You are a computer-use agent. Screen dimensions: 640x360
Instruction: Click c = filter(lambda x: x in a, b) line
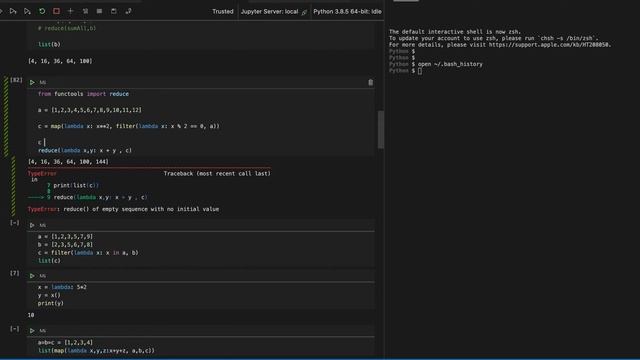(x=88, y=253)
